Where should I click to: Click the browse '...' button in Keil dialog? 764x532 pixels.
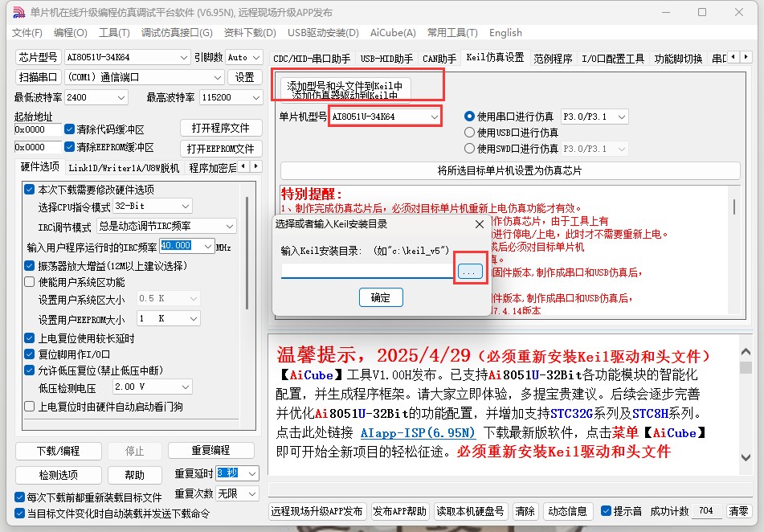[x=470, y=272]
